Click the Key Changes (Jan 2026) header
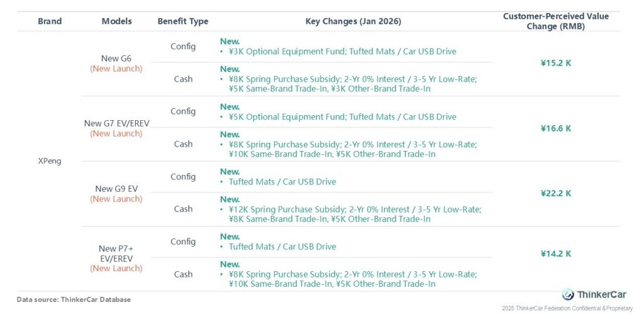The width and height of the screenshot is (644, 319). click(353, 21)
